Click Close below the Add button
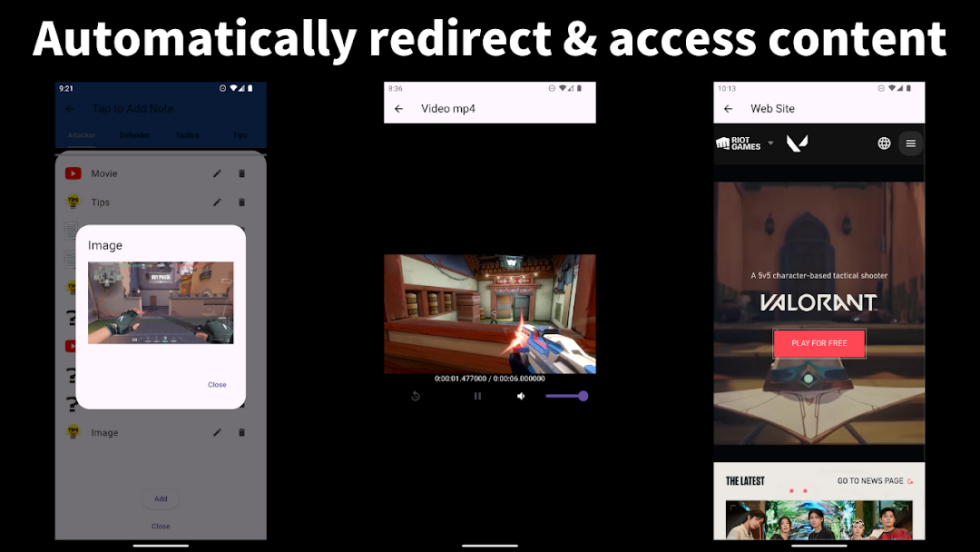The height and width of the screenshot is (552, 980). click(x=161, y=527)
